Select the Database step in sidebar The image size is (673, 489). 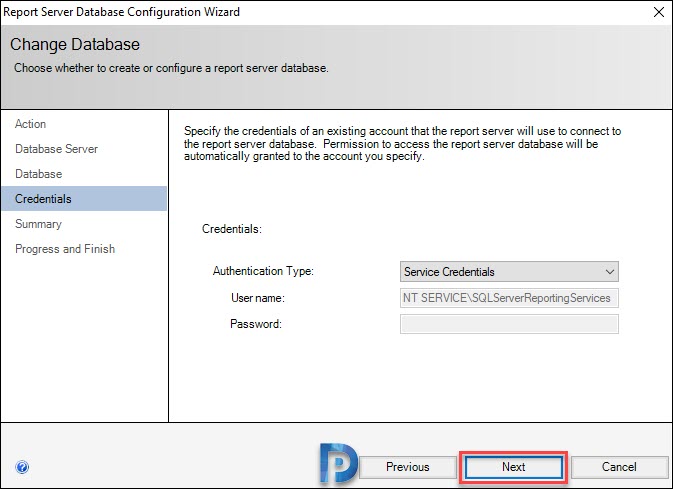point(39,174)
